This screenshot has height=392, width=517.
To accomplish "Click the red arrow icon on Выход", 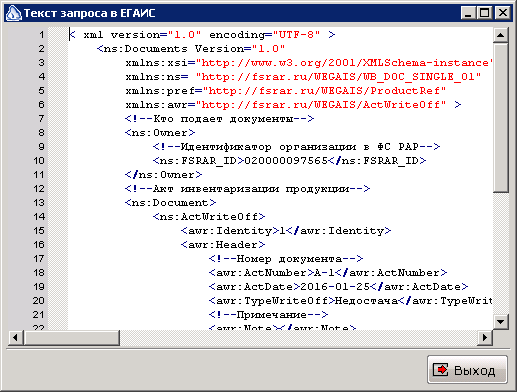I will click(x=441, y=370).
